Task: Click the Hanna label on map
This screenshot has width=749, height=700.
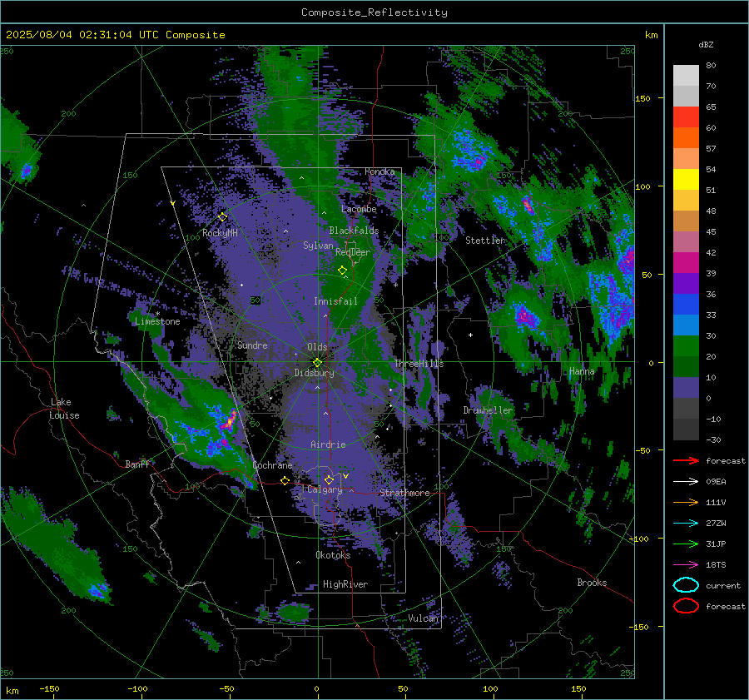Action: [x=582, y=372]
